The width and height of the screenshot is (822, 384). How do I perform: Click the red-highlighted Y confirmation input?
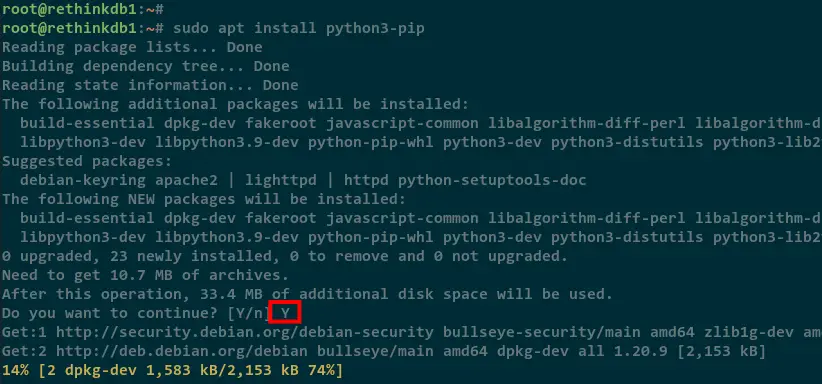point(285,313)
